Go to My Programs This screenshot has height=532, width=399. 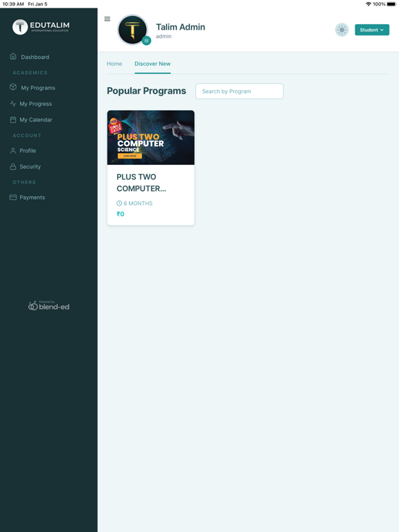(x=38, y=88)
